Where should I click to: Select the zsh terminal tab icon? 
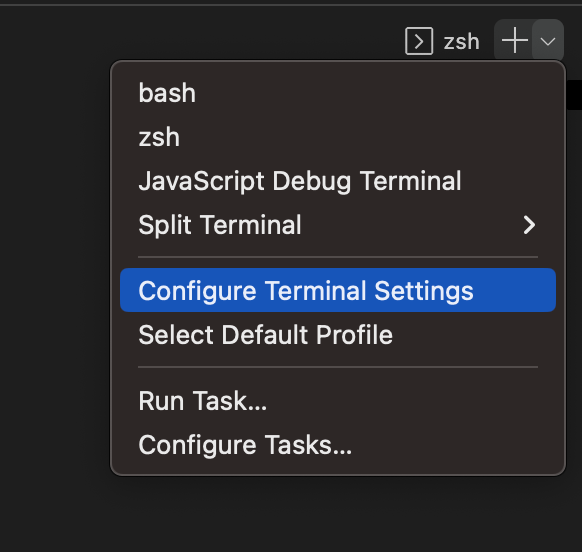coord(419,41)
